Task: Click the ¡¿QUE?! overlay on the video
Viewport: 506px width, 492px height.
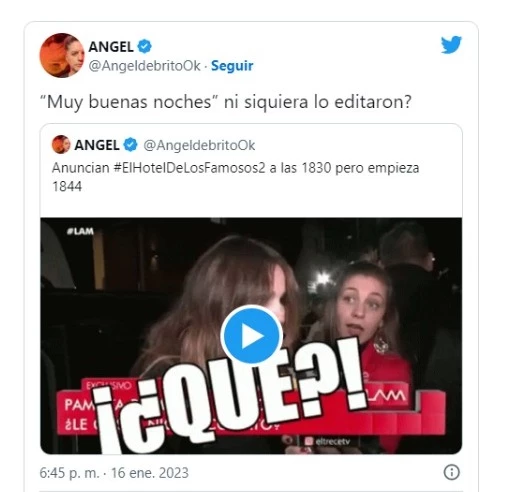Action: pyautogui.click(x=230, y=397)
